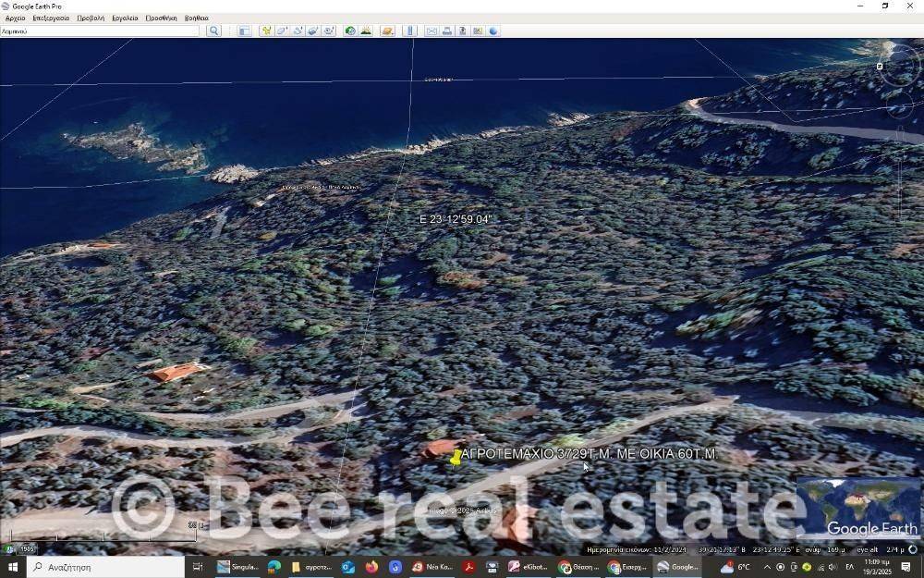
Task: Open the planet switcher dropdown
Action: coord(388,31)
